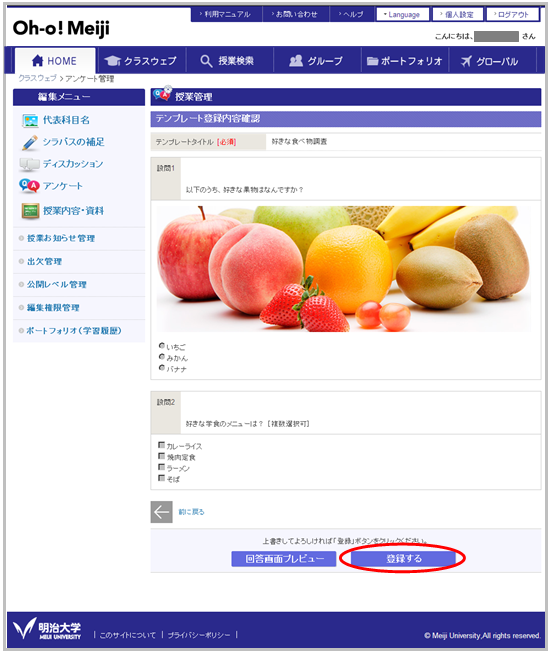Image resolution: width=552 pixels, height=655 pixels.
Task: Click the 回答画面プレビュー button
Action: point(284,559)
